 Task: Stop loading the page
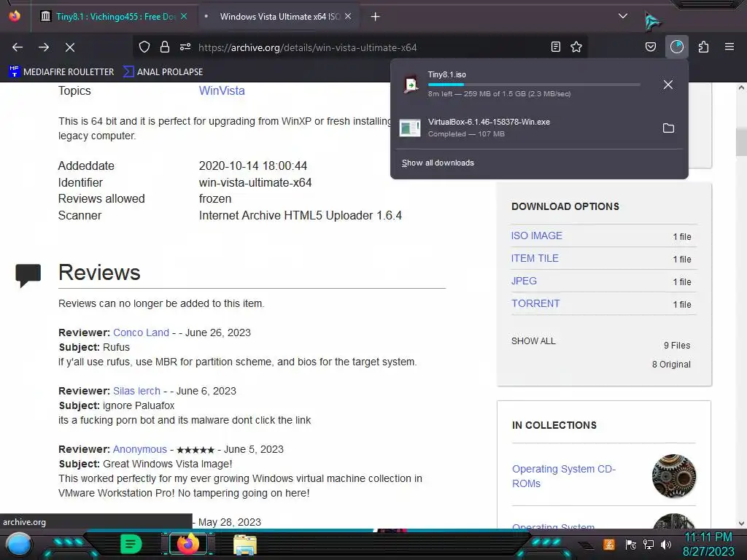pos(70,47)
